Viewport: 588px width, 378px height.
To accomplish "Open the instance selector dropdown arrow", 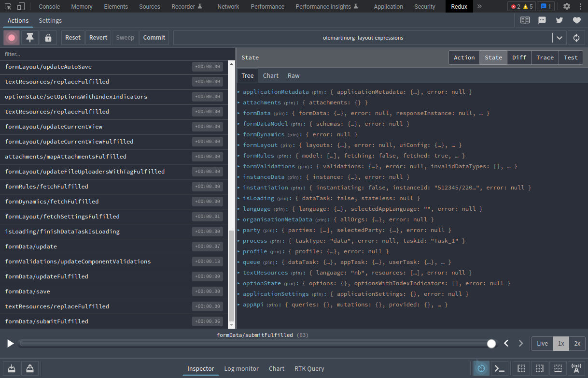I will pyautogui.click(x=559, y=38).
